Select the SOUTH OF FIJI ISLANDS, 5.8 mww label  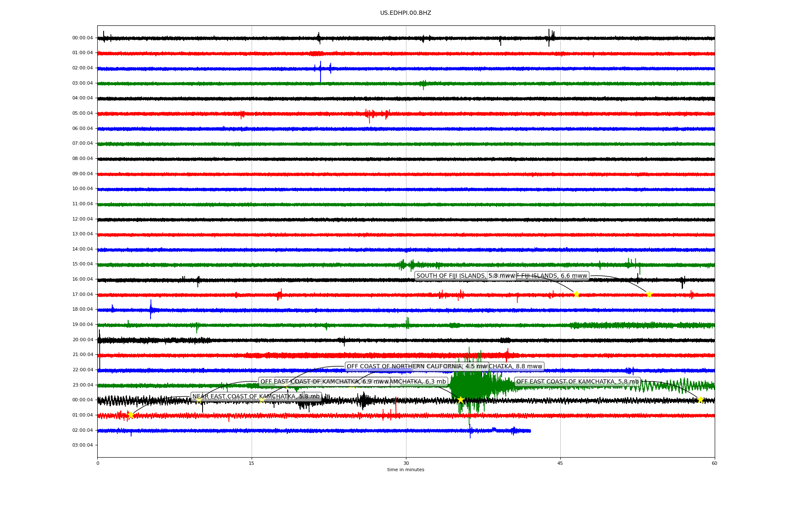pyautogui.click(x=465, y=276)
